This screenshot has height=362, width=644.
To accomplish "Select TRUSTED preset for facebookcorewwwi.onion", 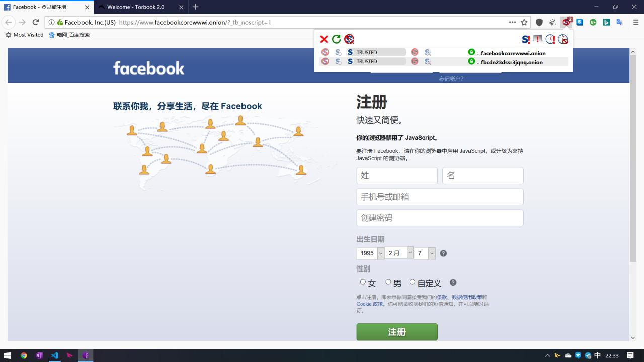I will point(375,52).
